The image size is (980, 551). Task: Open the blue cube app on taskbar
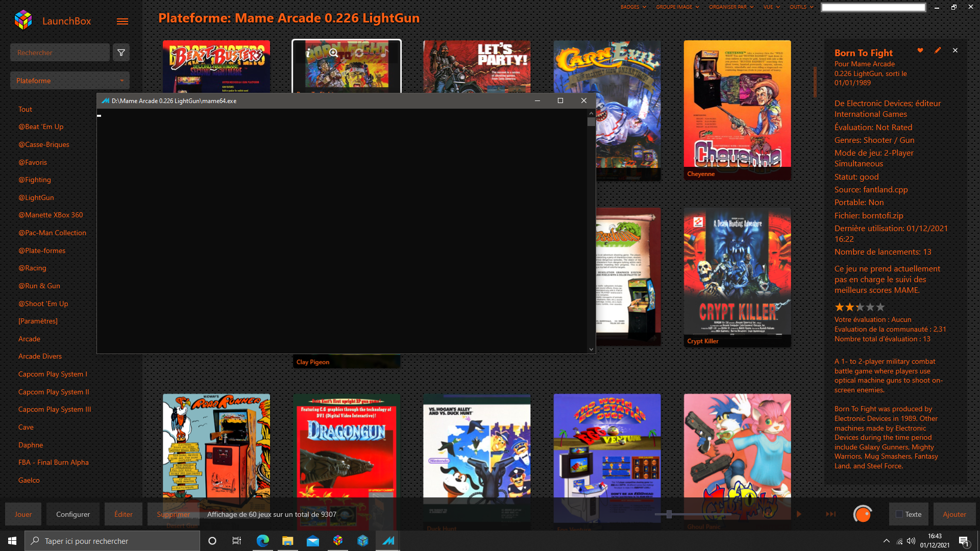pos(362,541)
